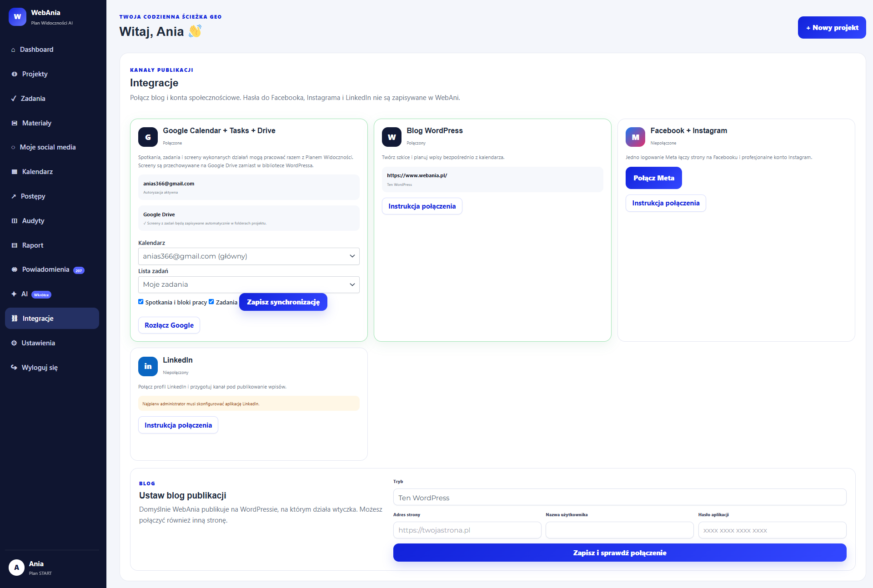Click the https://www.webania.pl/ text
Screen dimensions: 873x588
pyautogui.click(x=417, y=175)
